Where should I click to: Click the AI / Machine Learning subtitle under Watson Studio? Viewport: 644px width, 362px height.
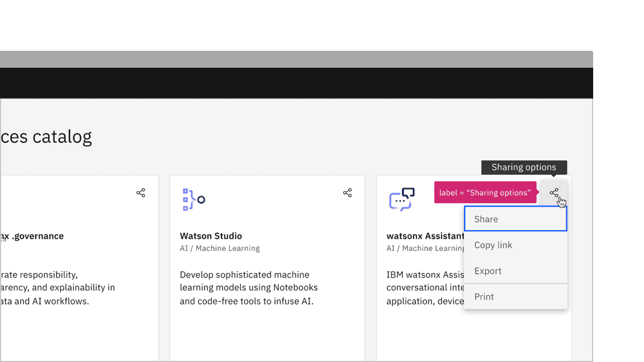(x=220, y=248)
